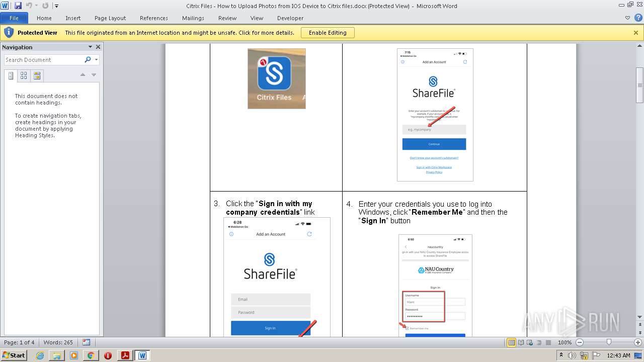Open the References tab

tap(154, 18)
